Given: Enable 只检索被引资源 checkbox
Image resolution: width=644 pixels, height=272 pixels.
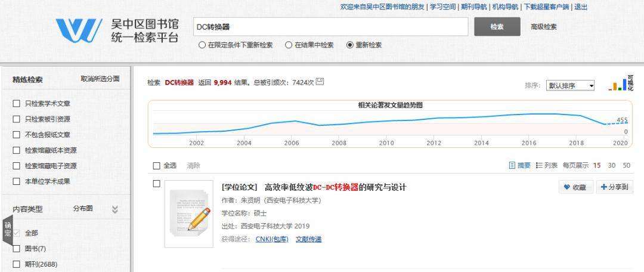Looking at the screenshot, I should click(x=17, y=119).
